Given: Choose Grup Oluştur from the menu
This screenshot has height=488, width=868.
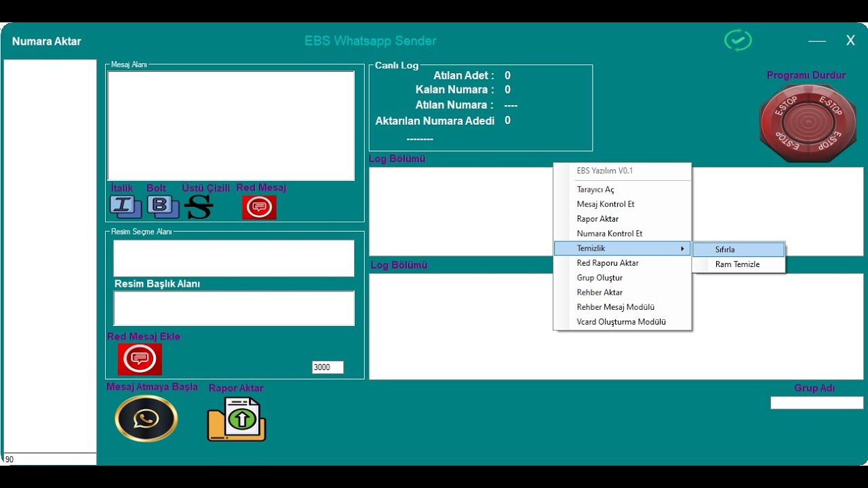Looking at the screenshot, I should 622,278.
